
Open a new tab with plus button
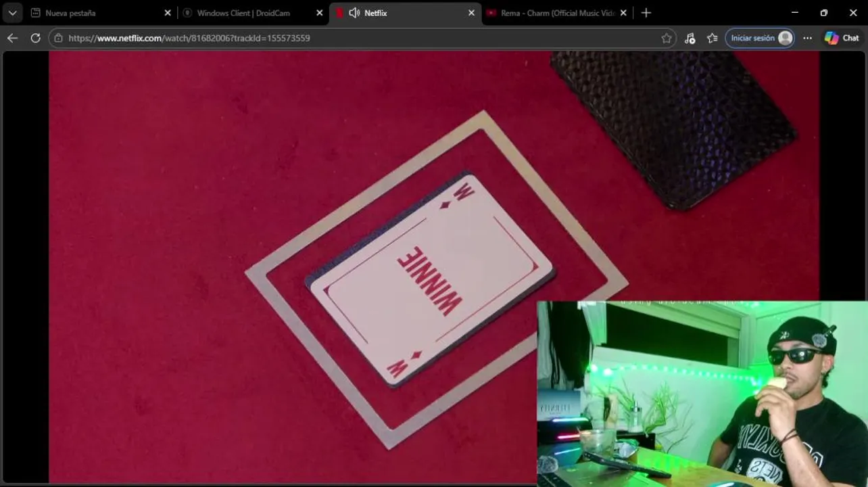pyautogui.click(x=646, y=13)
